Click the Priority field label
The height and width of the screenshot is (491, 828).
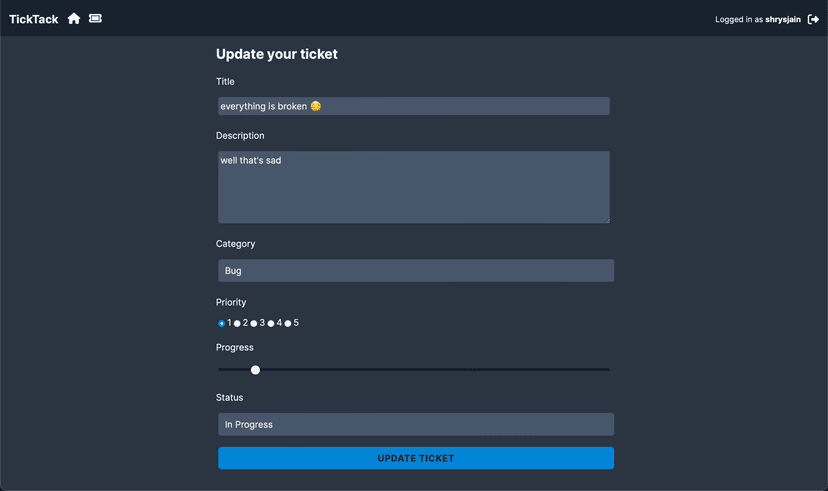click(x=231, y=302)
